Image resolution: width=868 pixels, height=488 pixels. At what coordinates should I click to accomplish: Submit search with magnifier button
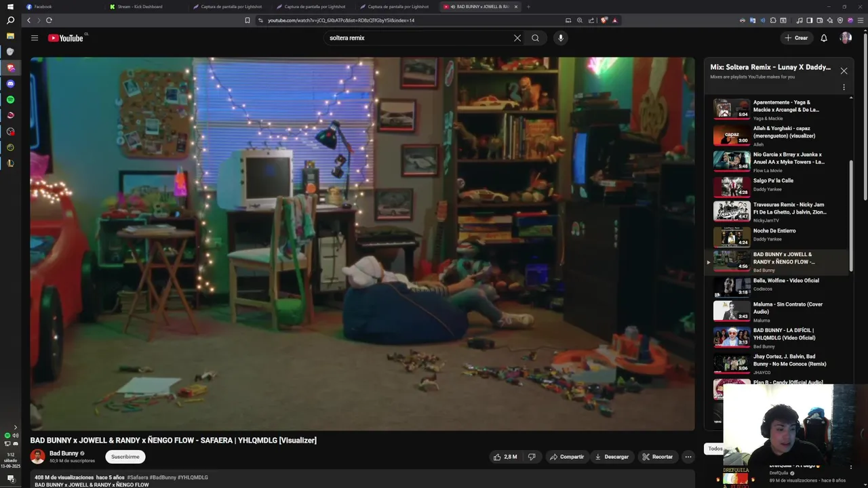[536, 38]
